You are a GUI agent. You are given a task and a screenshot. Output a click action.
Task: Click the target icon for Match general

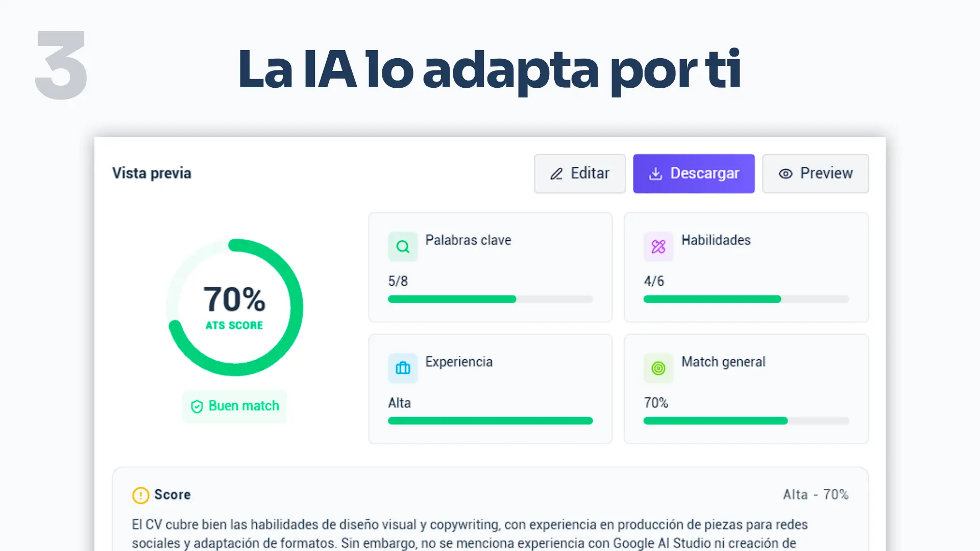658,368
